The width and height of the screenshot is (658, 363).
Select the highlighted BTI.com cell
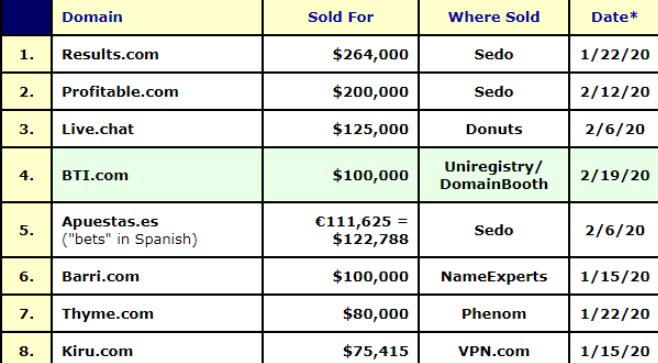pos(157,175)
